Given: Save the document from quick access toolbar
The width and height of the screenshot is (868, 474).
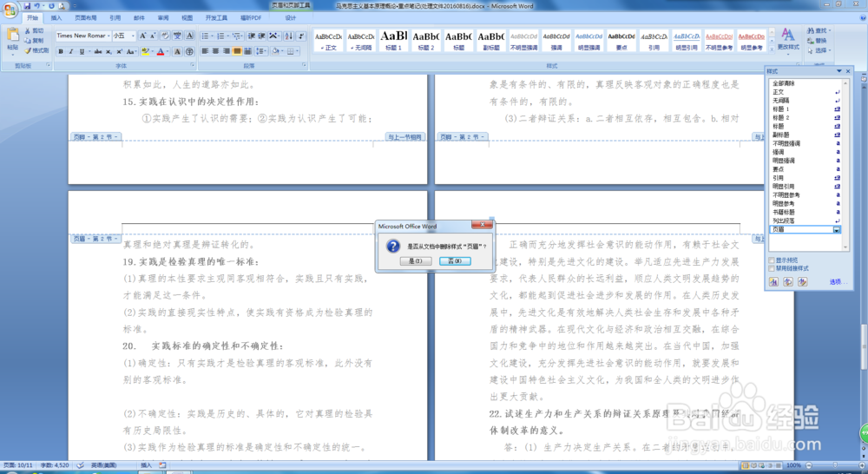Looking at the screenshot, I should tap(27, 6).
